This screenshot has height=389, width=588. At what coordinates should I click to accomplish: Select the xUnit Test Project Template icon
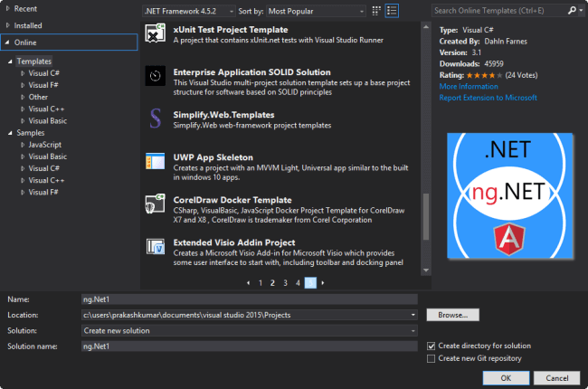pos(156,33)
